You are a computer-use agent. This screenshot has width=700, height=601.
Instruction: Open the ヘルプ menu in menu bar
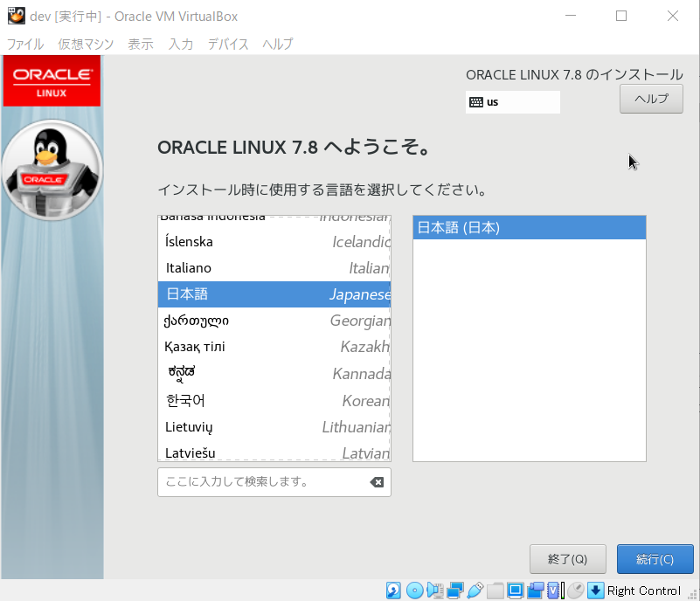coord(278,44)
